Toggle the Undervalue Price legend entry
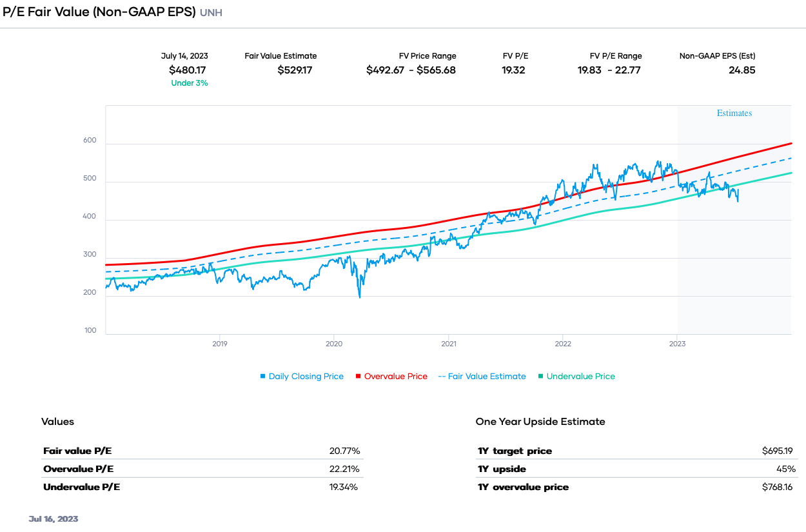This screenshot has width=806, height=532. pos(576,377)
